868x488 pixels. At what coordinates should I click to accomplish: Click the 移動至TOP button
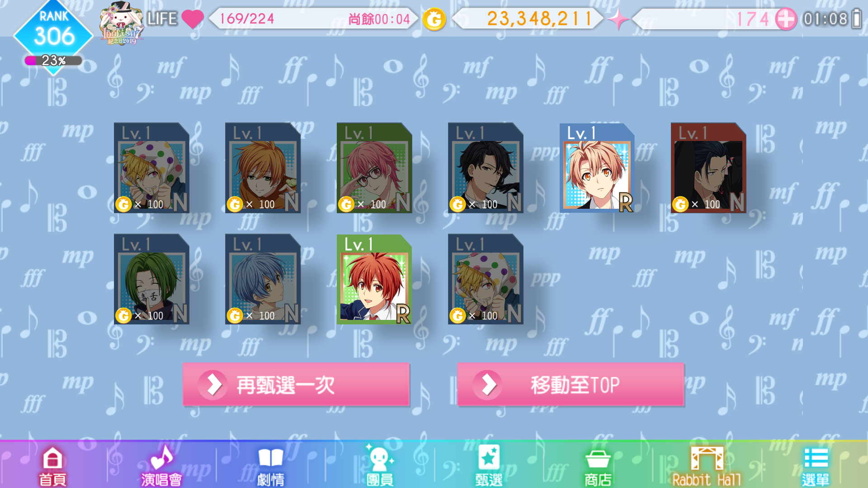click(571, 385)
